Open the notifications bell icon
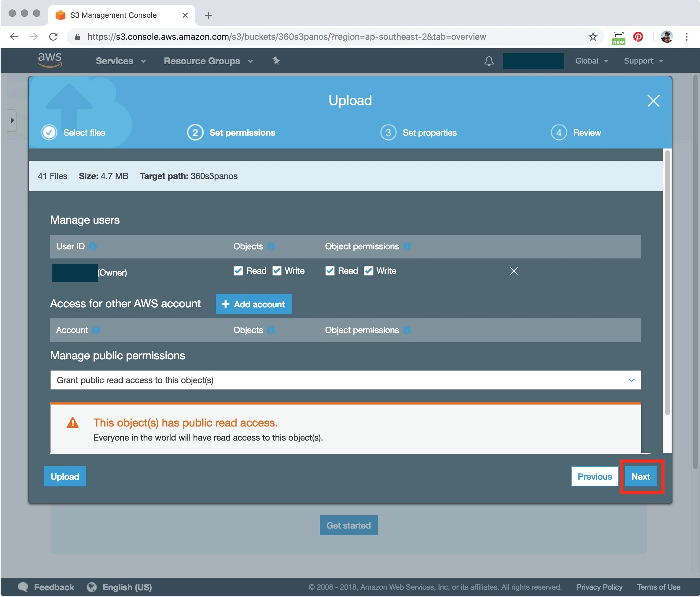 click(x=489, y=61)
